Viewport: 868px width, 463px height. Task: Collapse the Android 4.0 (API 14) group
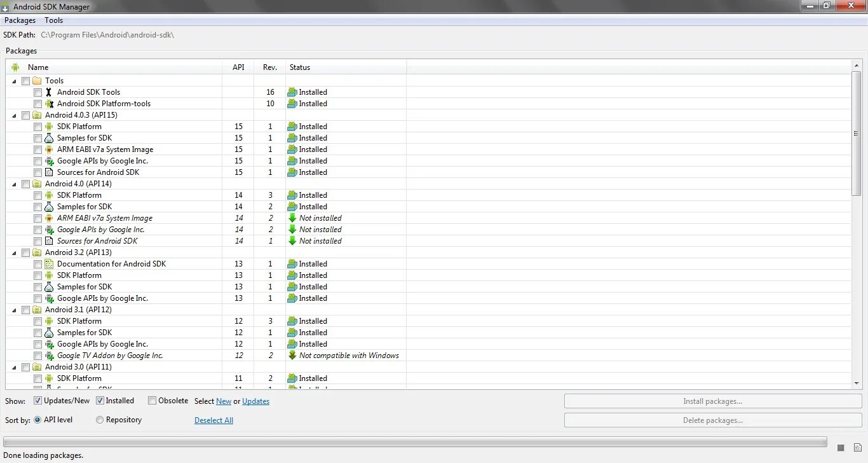pyautogui.click(x=15, y=184)
